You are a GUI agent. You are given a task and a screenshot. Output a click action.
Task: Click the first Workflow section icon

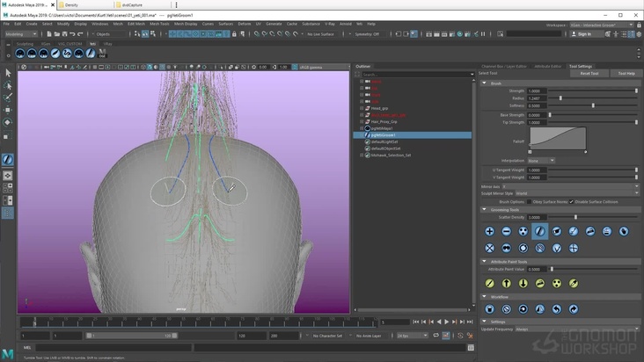tap(489, 309)
